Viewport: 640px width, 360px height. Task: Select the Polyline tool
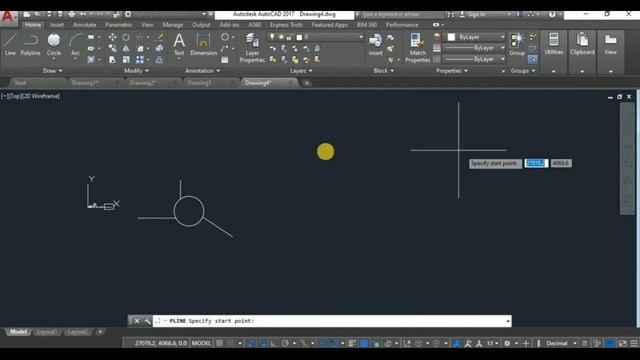30,45
